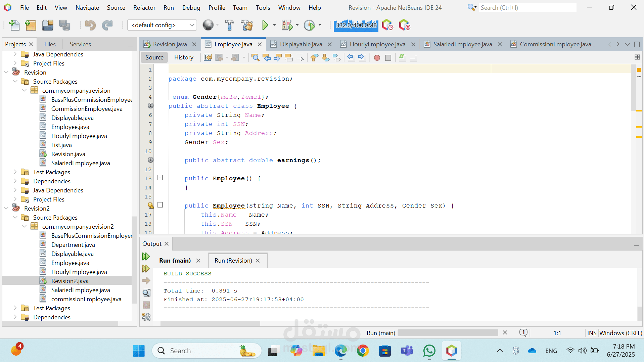644x362 pixels.
Task: Collapse the com.mycompany.revision package node
Action: (x=25, y=90)
